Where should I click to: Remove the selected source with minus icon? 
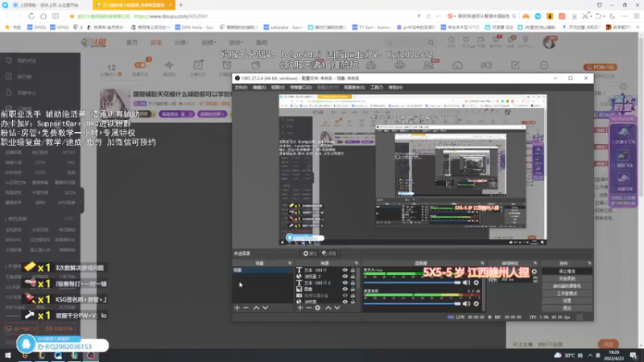click(309, 308)
